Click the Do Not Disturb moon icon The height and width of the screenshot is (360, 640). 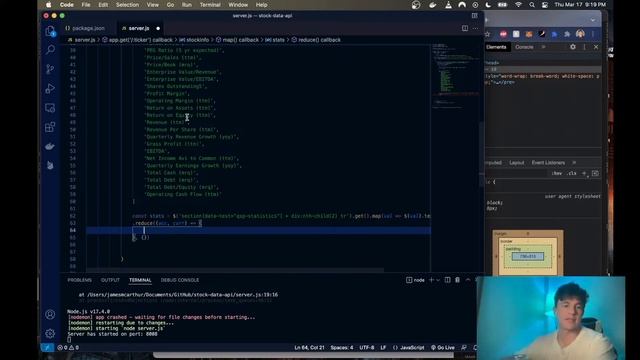tap(488, 5)
